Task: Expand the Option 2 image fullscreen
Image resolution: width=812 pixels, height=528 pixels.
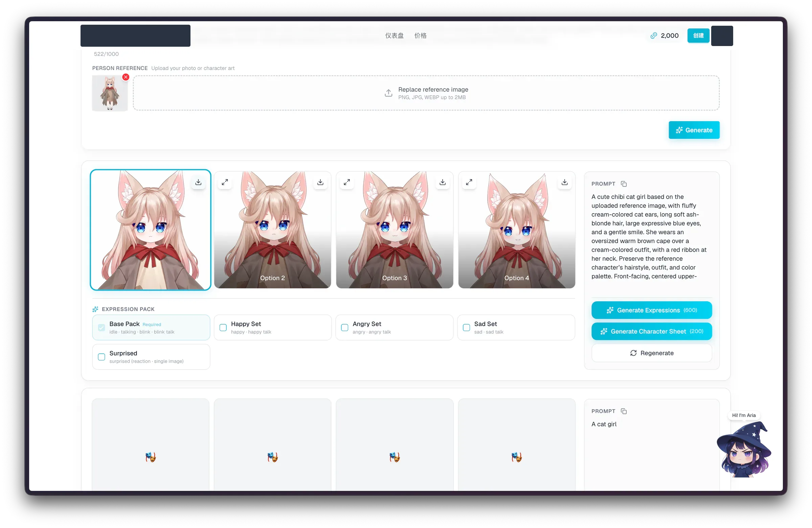Action: point(225,182)
